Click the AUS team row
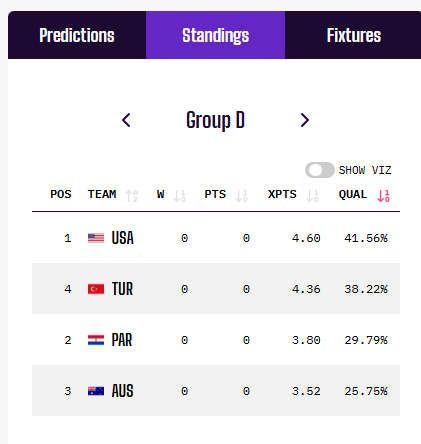Screen dimensions: 421x444 point(216,391)
